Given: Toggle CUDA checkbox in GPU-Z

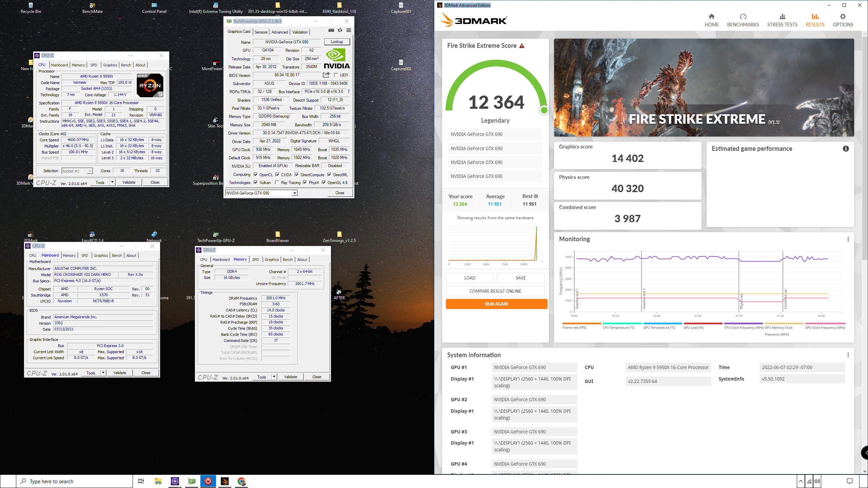Looking at the screenshot, I should [x=277, y=175].
